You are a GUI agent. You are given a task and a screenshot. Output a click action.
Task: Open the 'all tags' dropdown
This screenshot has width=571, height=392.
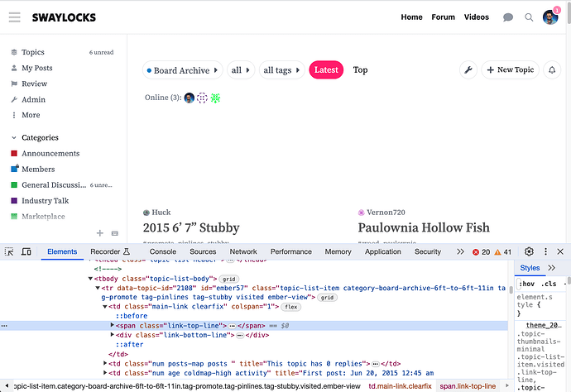tap(282, 70)
